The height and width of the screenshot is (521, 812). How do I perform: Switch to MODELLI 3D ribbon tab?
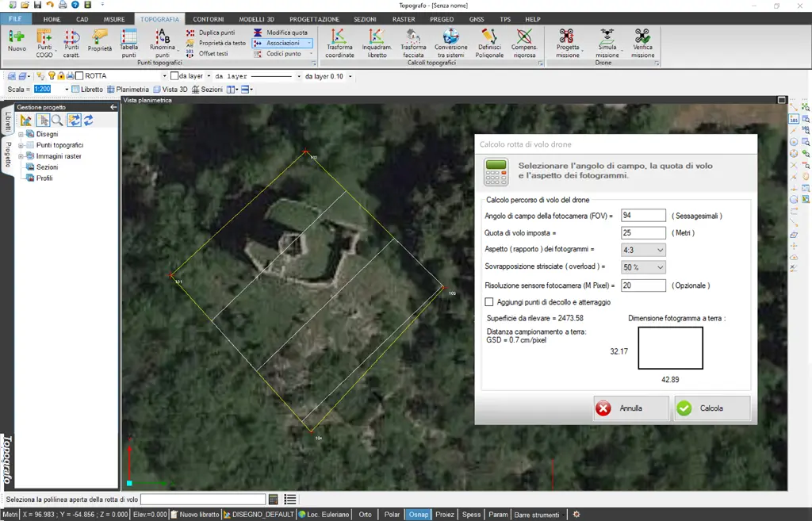pyautogui.click(x=256, y=19)
